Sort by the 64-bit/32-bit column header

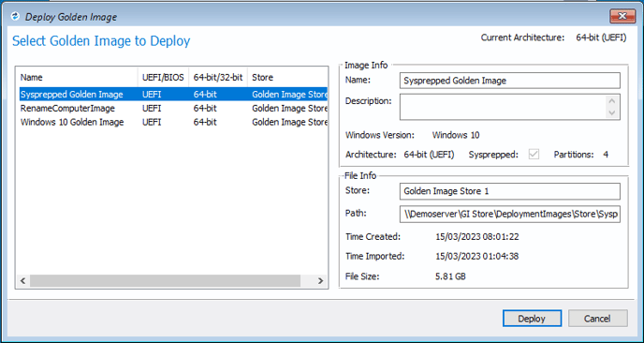218,78
